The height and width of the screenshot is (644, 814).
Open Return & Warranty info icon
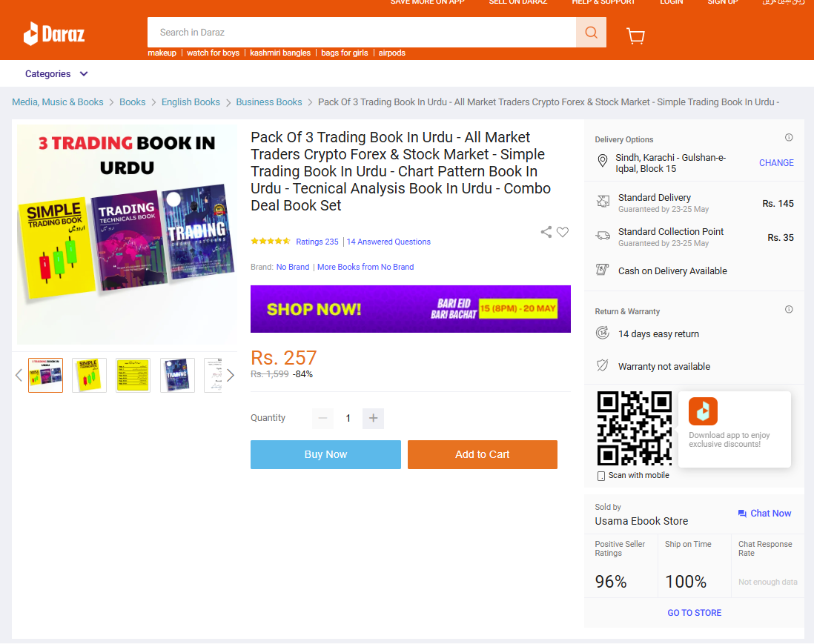(789, 309)
